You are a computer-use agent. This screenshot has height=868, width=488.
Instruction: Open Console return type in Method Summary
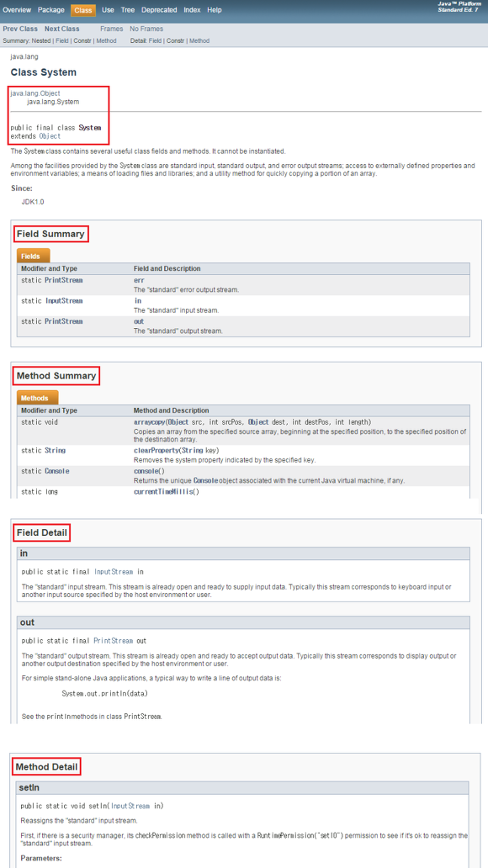click(57, 471)
